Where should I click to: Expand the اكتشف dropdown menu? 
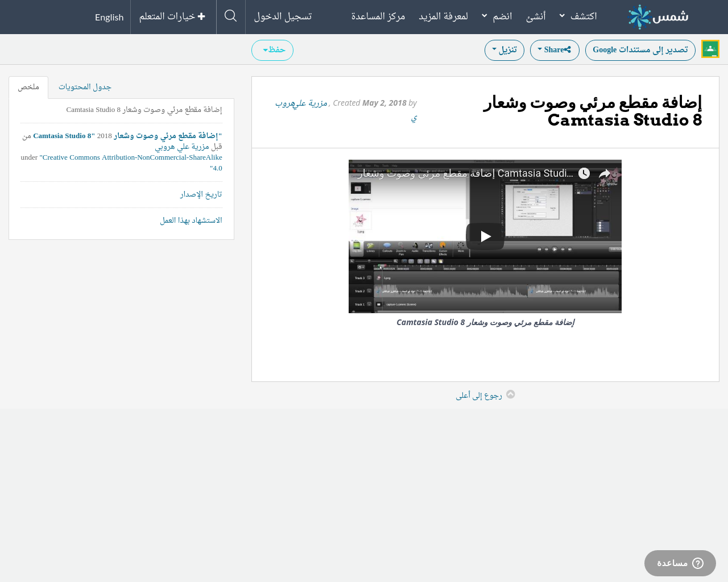click(578, 16)
